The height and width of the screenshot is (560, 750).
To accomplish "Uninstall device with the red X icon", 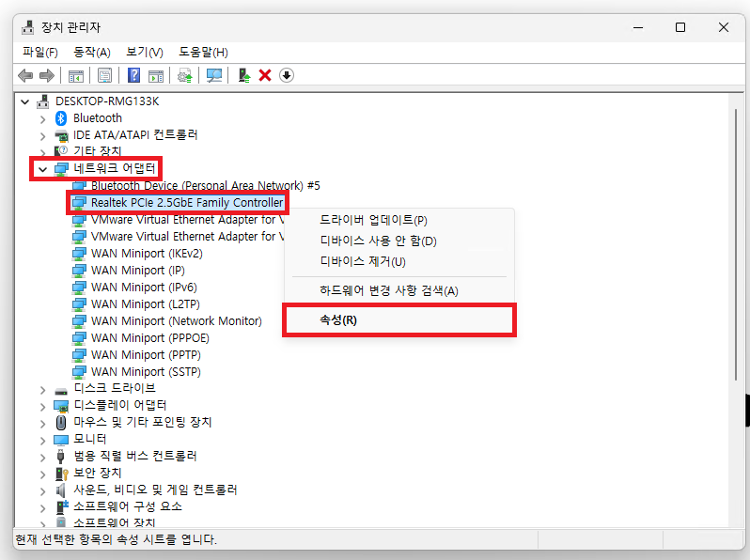I will click(x=265, y=75).
